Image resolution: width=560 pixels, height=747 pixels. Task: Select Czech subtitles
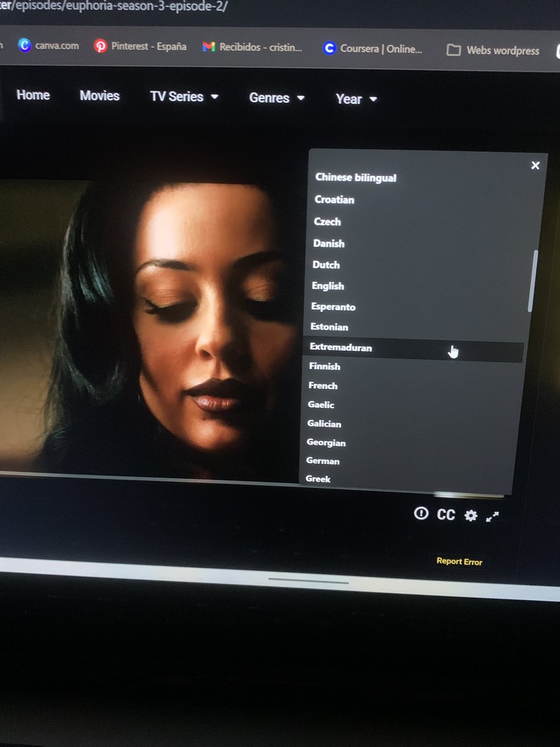click(x=327, y=222)
